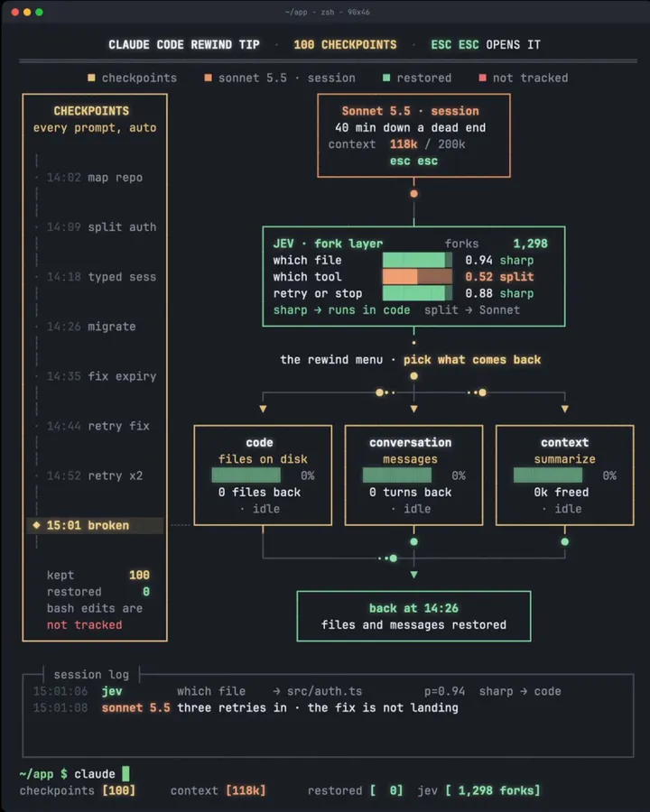Click the 'every prompt, auto' subtitle
The height and width of the screenshot is (812, 650).
click(x=95, y=128)
